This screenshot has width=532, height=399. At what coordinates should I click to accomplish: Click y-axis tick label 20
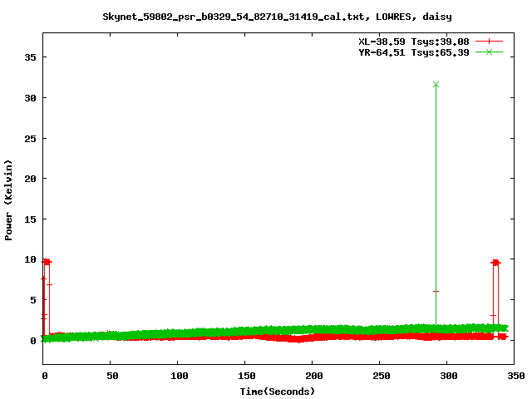[30, 179]
